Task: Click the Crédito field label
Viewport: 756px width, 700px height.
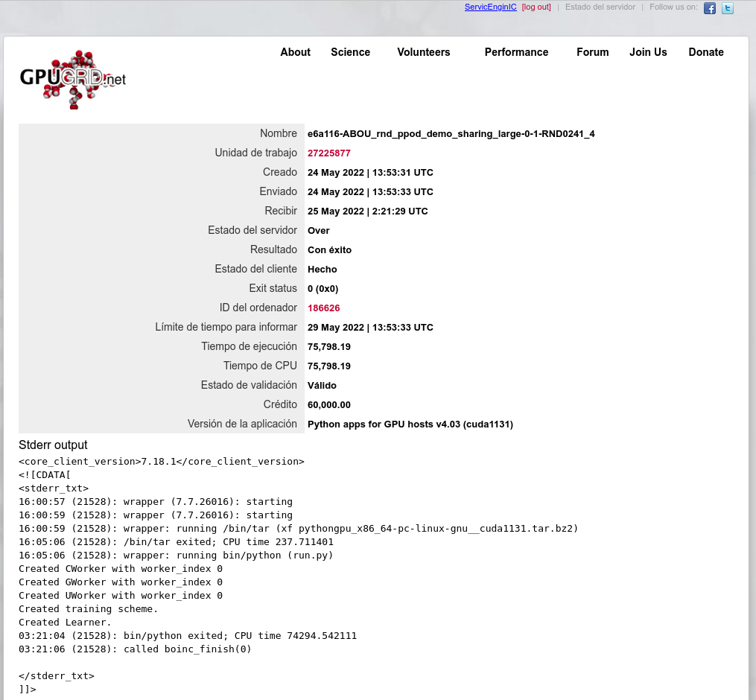Action: pyautogui.click(x=279, y=404)
